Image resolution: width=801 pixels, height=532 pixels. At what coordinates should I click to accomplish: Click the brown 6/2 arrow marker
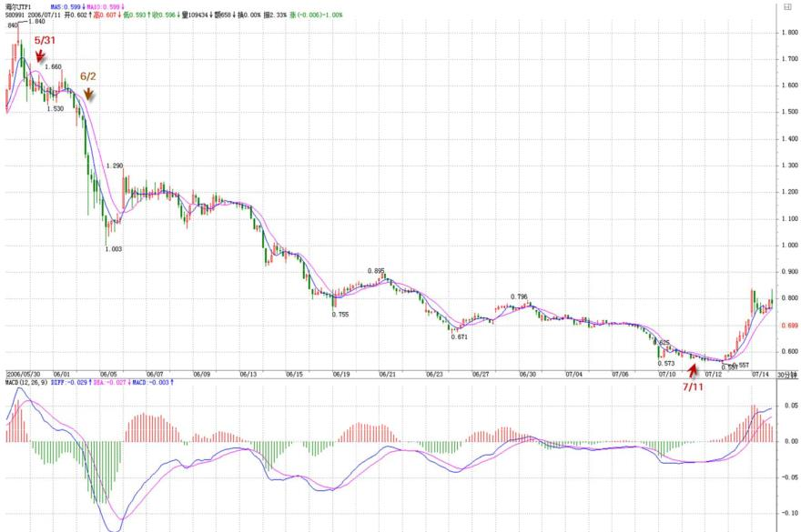[88, 94]
